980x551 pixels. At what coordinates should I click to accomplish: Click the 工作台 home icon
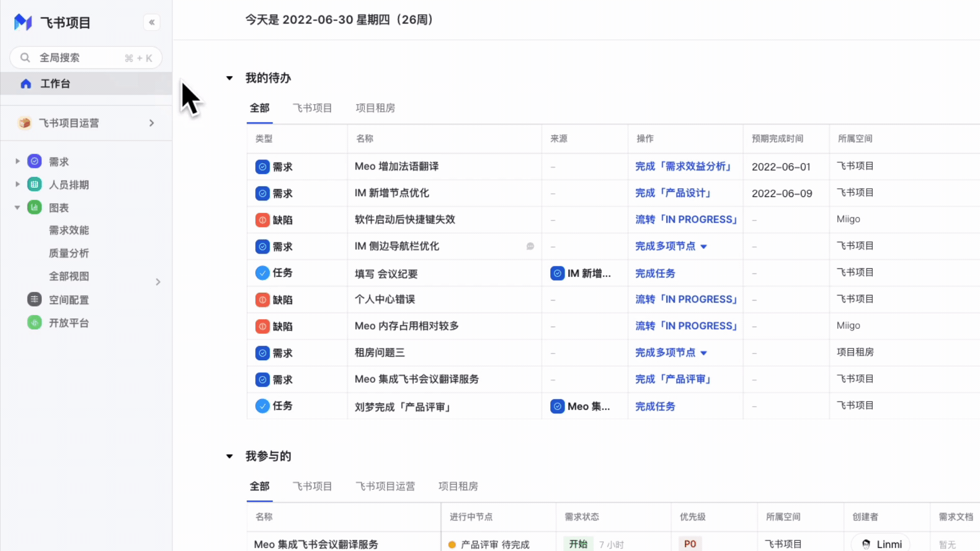click(x=26, y=84)
